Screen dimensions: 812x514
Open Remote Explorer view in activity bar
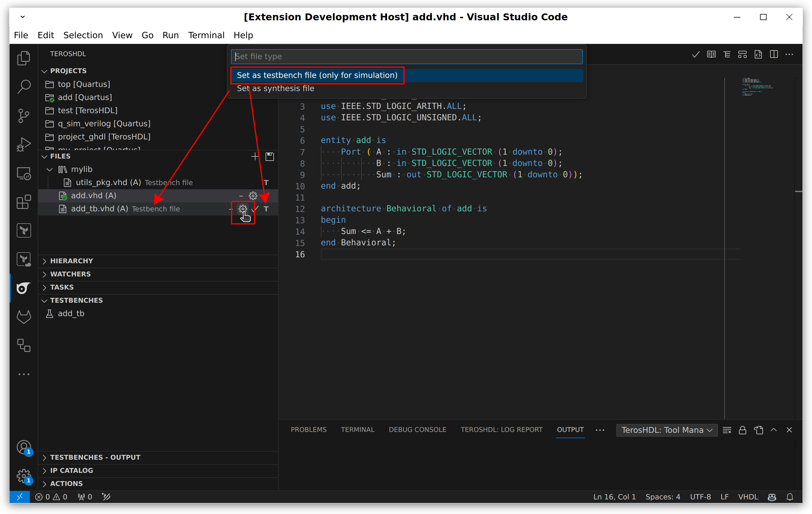[x=24, y=173]
